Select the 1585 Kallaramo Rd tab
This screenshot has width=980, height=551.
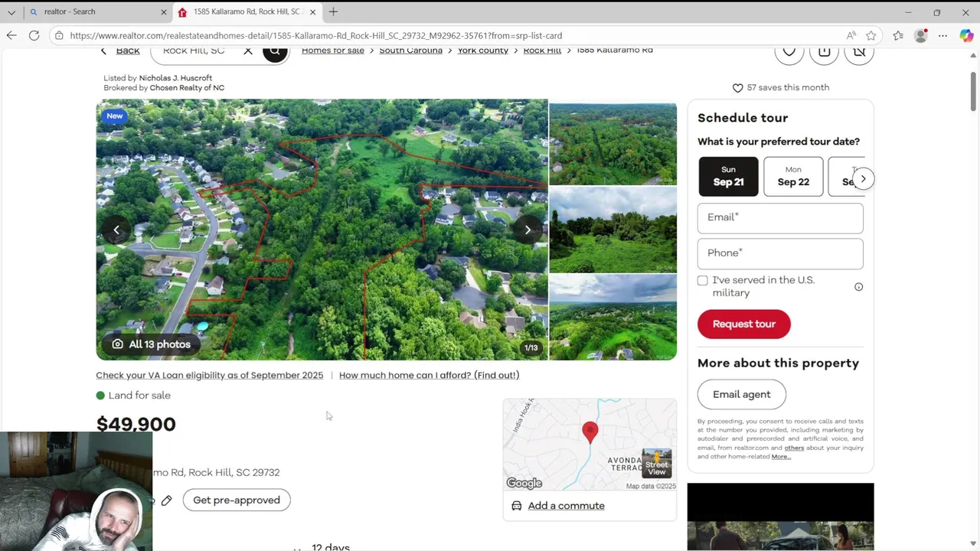click(247, 11)
